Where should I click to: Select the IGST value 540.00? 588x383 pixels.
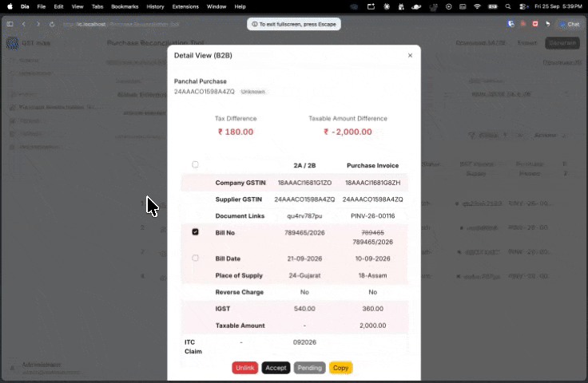pos(304,309)
